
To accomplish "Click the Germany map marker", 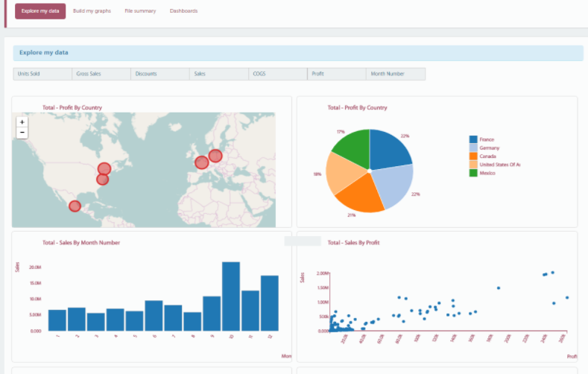I will (x=215, y=156).
